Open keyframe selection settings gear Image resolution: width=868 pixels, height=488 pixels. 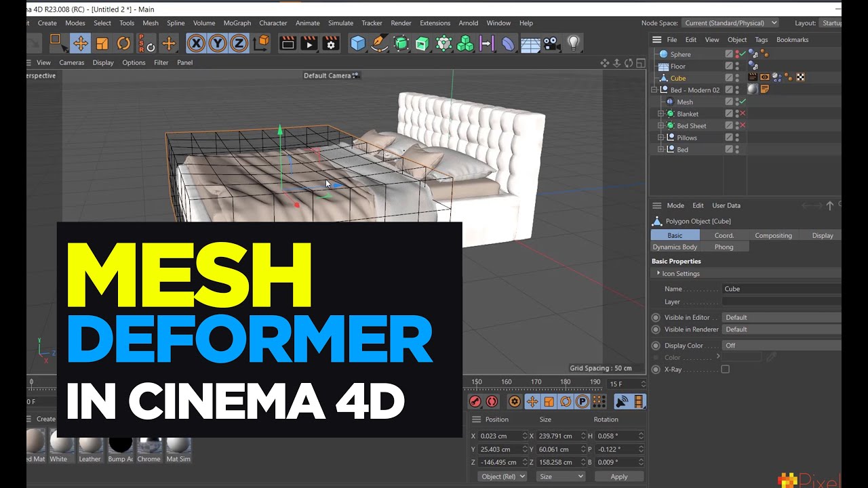515,401
